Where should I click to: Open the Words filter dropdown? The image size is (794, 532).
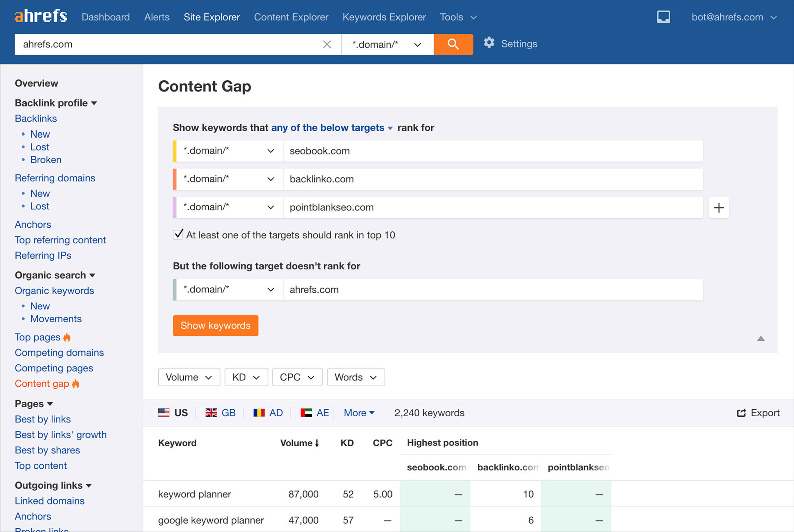pyautogui.click(x=356, y=377)
